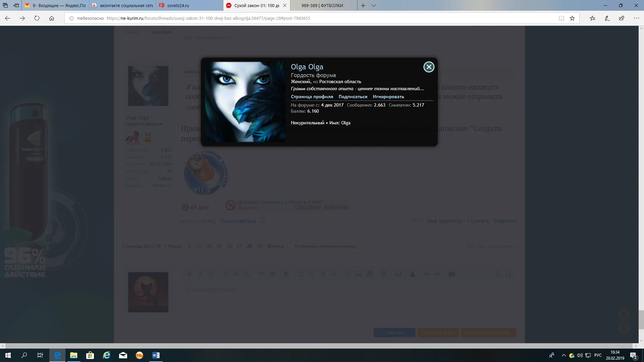Click the share page icon
644x362 pixels.
(x=622, y=18)
